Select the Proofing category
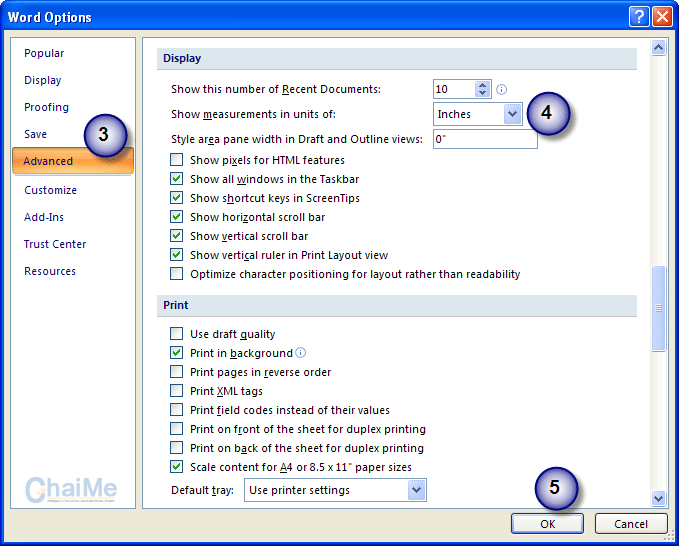Screen dimensions: 679x546 tap(47, 107)
